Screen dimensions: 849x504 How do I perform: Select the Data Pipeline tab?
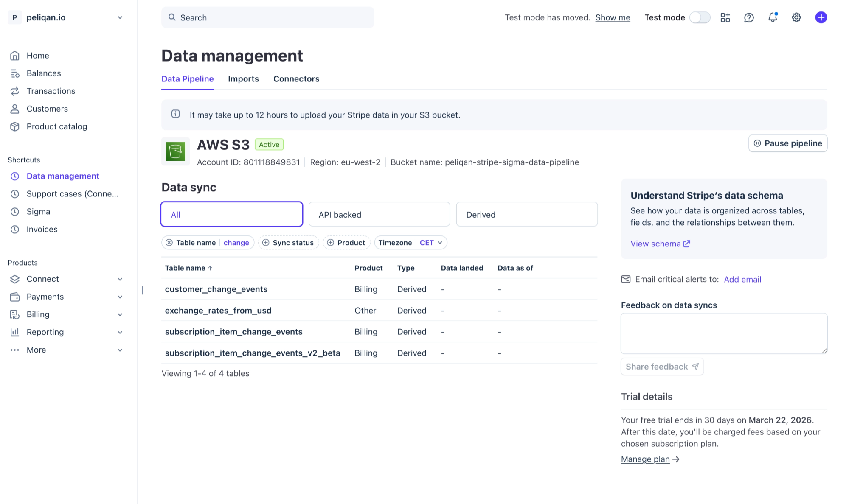pyautogui.click(x=188, y=79)
